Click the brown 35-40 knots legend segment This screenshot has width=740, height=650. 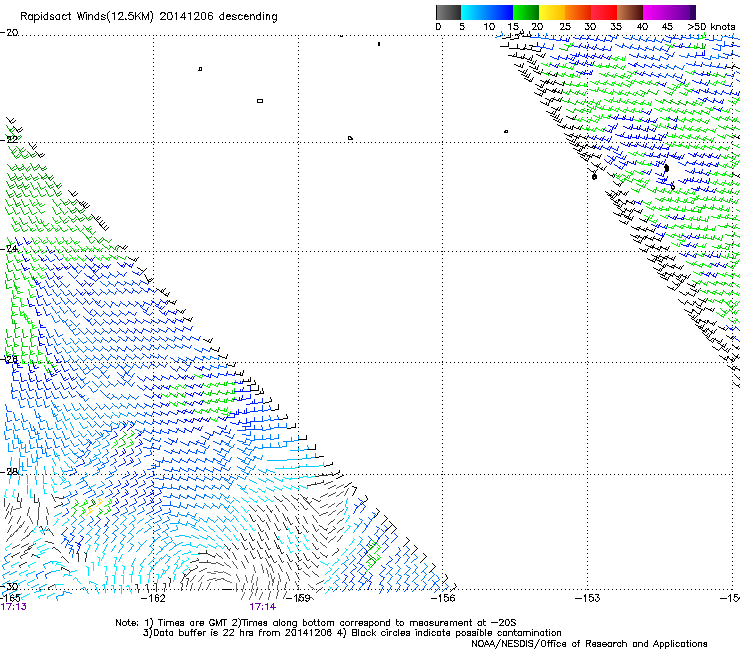coord(630,12)
